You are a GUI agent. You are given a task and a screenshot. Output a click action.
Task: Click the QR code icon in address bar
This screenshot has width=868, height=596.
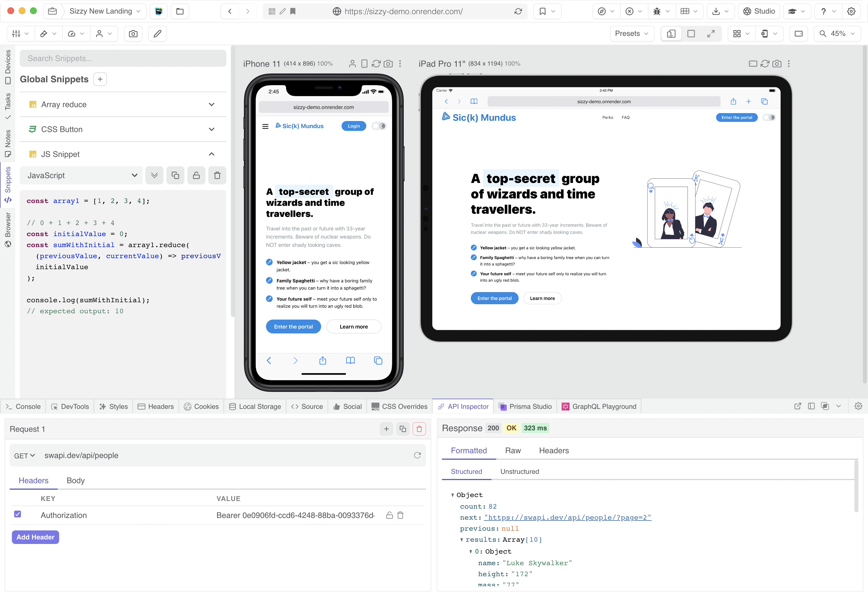click(x=272, y=12)
